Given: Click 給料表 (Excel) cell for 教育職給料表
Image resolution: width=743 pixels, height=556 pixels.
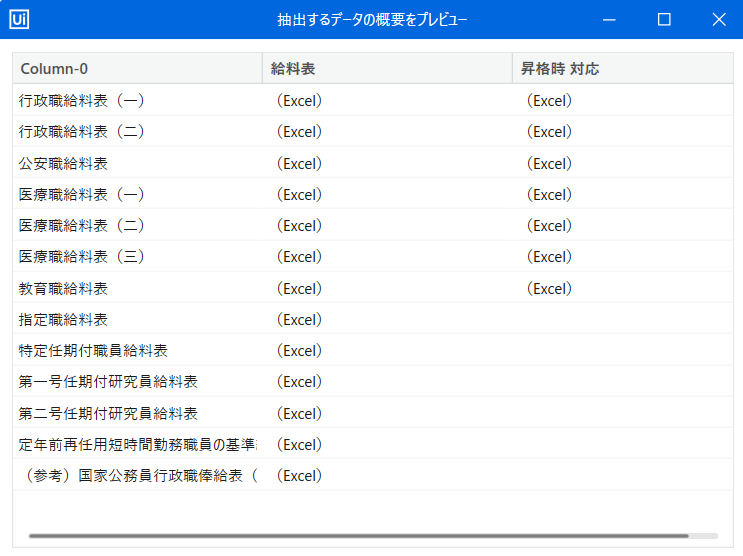Looking at the screenshot, I should (387, 288).
